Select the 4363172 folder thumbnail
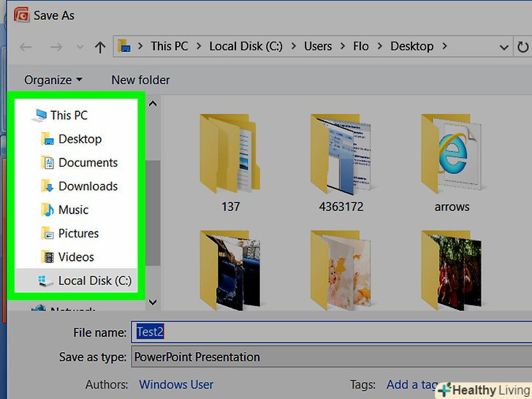 coord(341,154)
